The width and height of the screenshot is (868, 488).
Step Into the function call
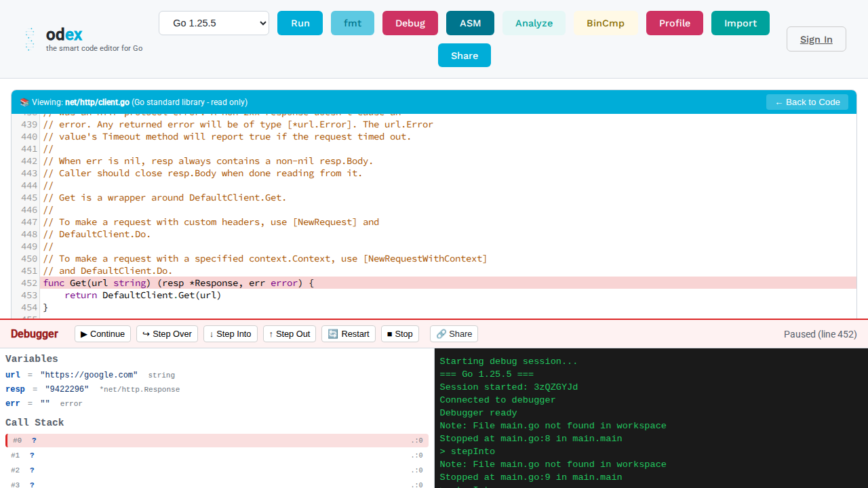(x=230, y=333)
